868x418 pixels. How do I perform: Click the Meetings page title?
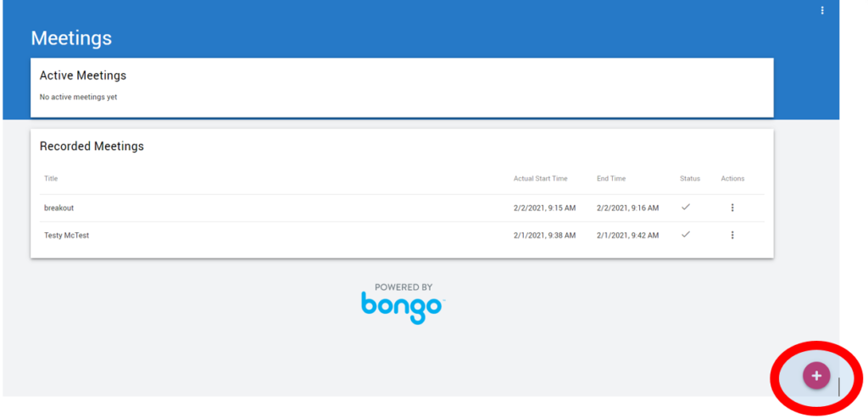(x=71, y=38)
